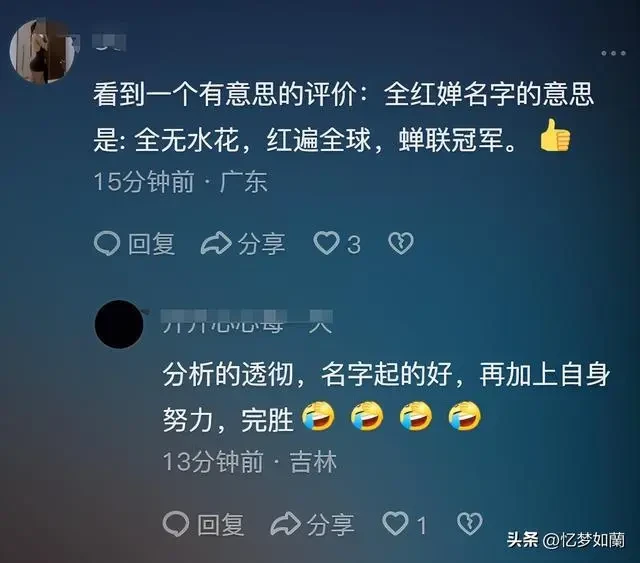The width and height of the screenshot is (640, 563).
Task: Tap the black avatar of the reply author
Action: tap(119, 325)
